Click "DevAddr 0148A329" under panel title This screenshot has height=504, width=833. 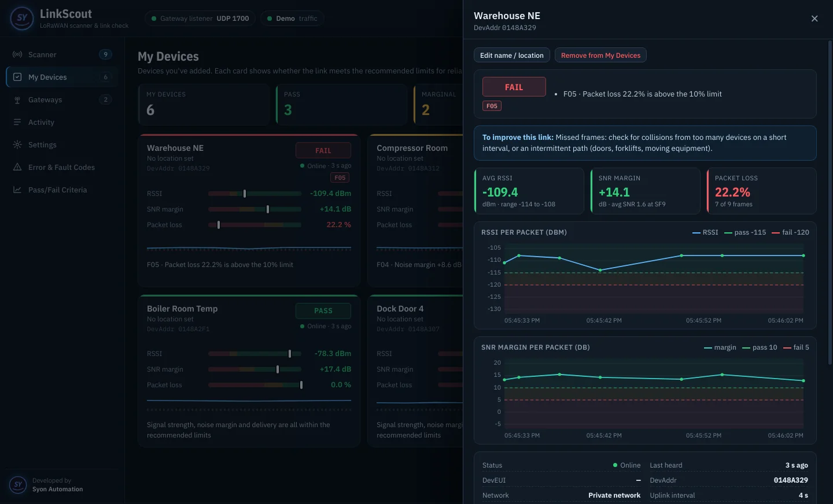click(x=505, y=28)
